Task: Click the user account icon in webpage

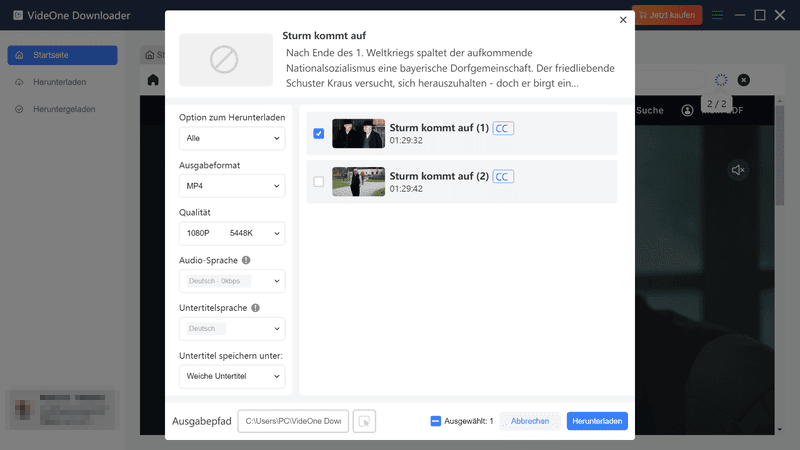Action: (x=687, y=110)
